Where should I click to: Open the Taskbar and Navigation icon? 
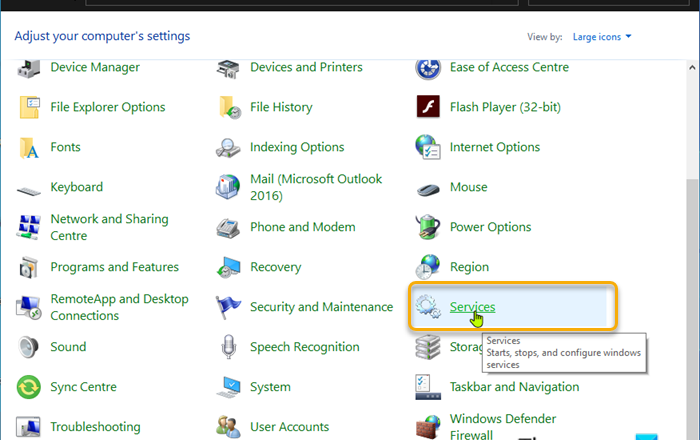(x=428, y=387)
